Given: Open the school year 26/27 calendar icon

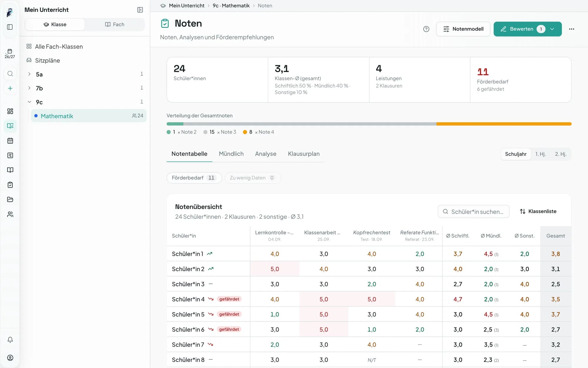Looking at the screenshot, I should pyautogui.click(x=10, y=54).
